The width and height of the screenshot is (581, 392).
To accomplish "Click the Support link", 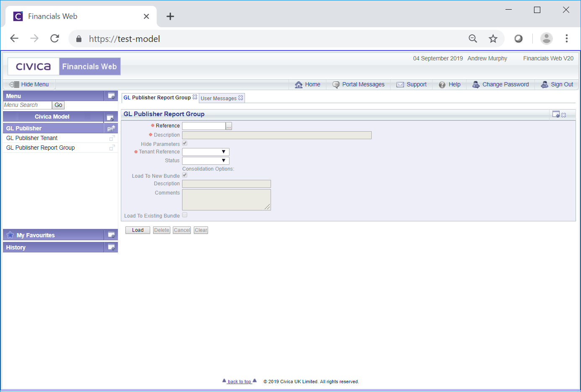I will pos(417,85).
